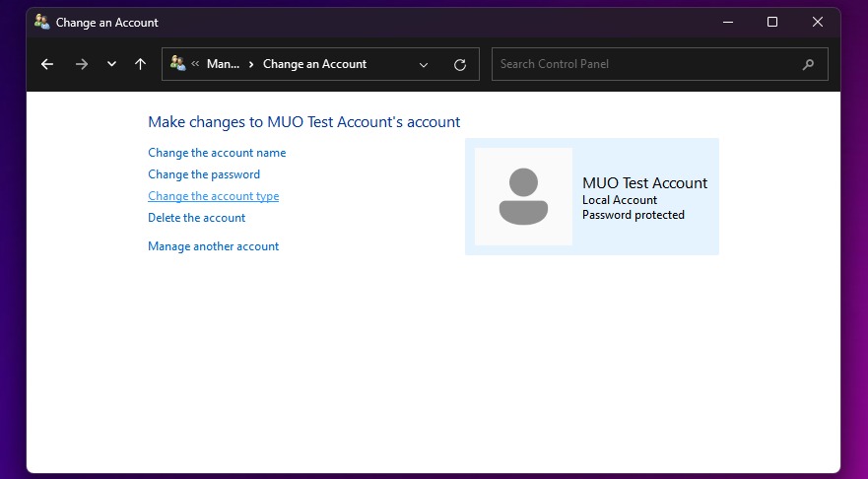Go to Manage another account
This screenshot has height=479, width=868.
click(x=213, y=246)
